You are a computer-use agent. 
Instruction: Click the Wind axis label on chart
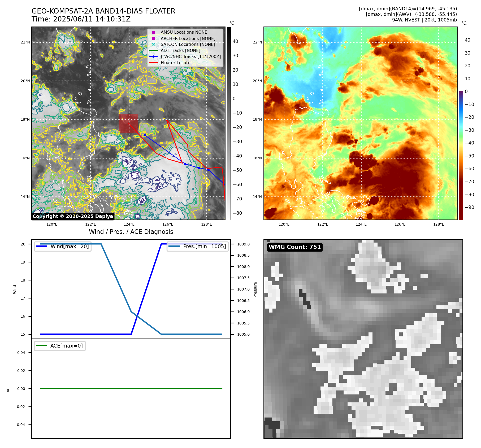click(x=15, y=289)
